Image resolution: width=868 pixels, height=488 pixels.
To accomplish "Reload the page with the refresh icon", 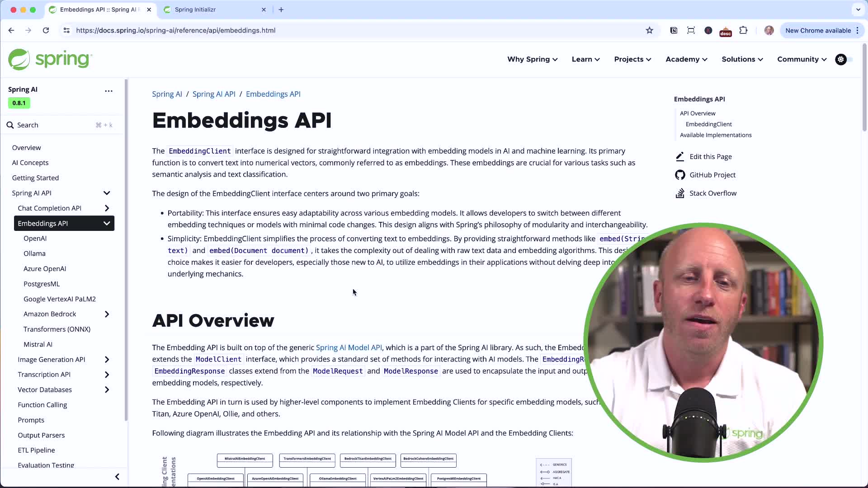I will click(x=46, y=30).
